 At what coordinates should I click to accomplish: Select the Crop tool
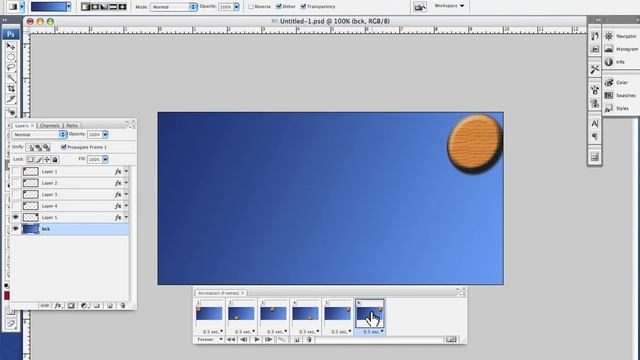[11, 89]
